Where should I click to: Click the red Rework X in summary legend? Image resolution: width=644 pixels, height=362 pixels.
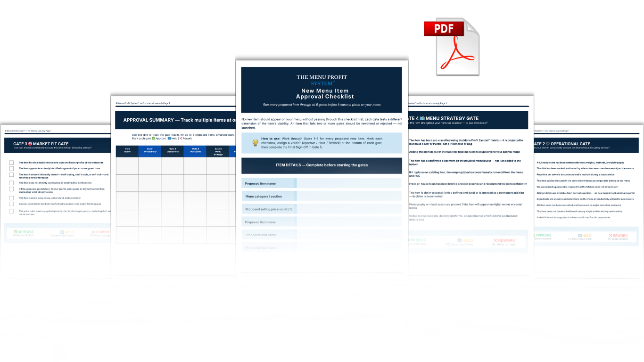click(181, 139)
